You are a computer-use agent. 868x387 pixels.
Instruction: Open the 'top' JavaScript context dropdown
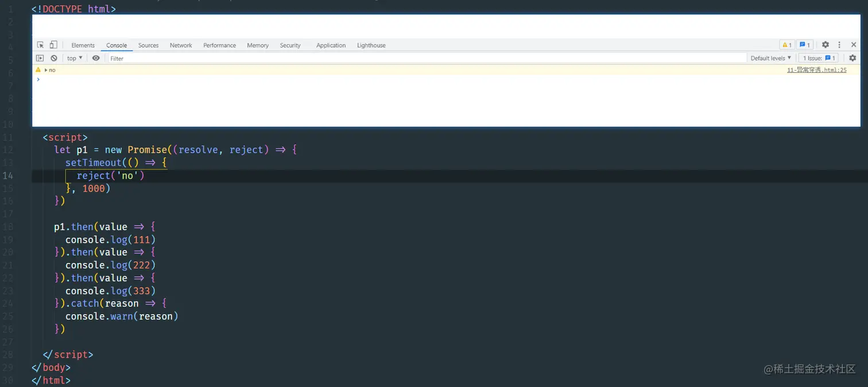pos(75,58)
